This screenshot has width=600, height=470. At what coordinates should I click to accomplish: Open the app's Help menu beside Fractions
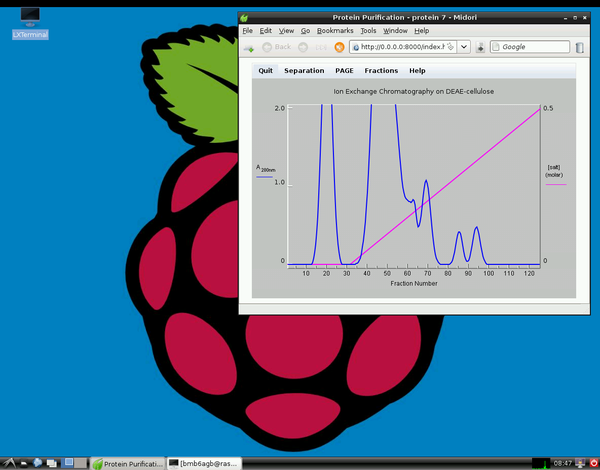point(417,71)
